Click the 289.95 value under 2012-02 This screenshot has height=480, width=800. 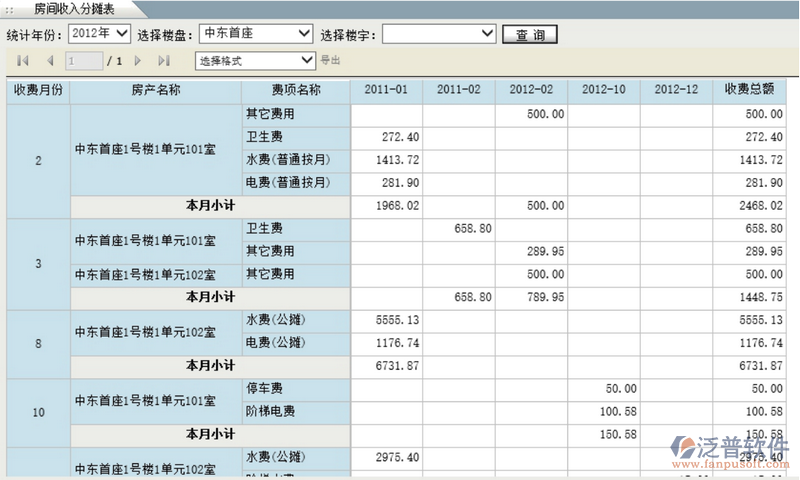point(545,251)
